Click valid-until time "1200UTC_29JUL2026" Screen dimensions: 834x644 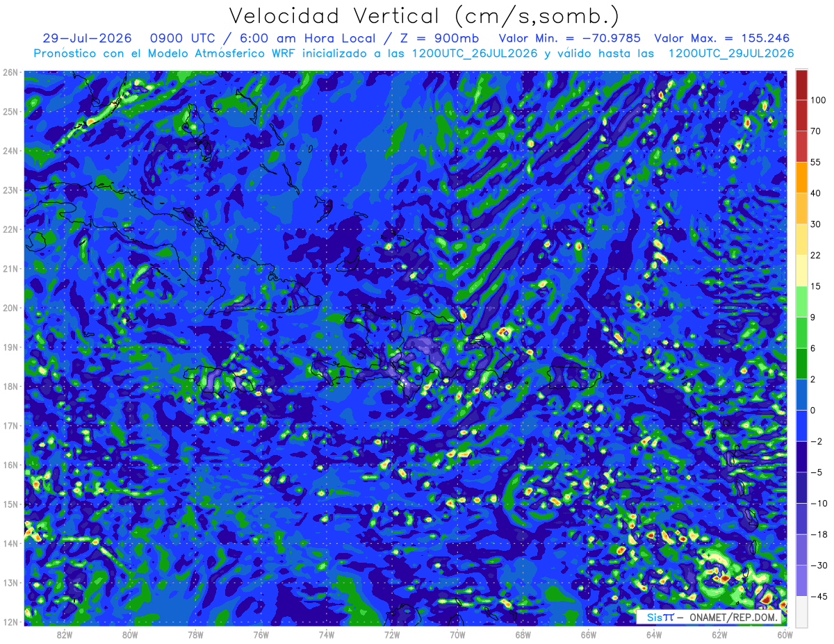click(x=730, y=53)
